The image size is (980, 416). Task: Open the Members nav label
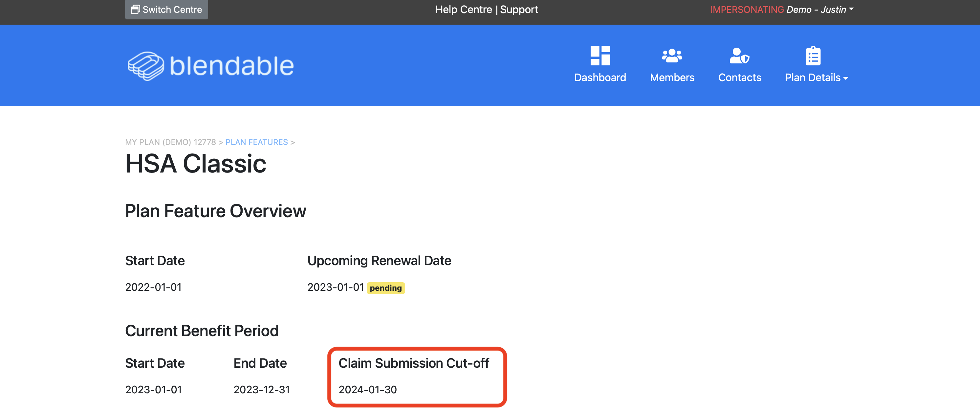click(x=672, y=77)
